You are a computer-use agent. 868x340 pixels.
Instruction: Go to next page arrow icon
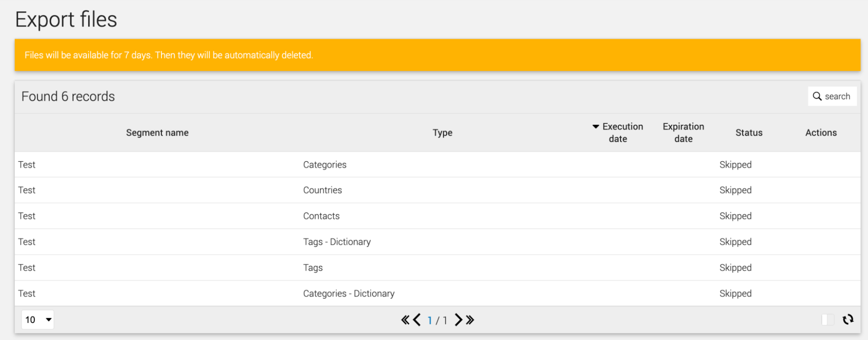click(459, 320)
